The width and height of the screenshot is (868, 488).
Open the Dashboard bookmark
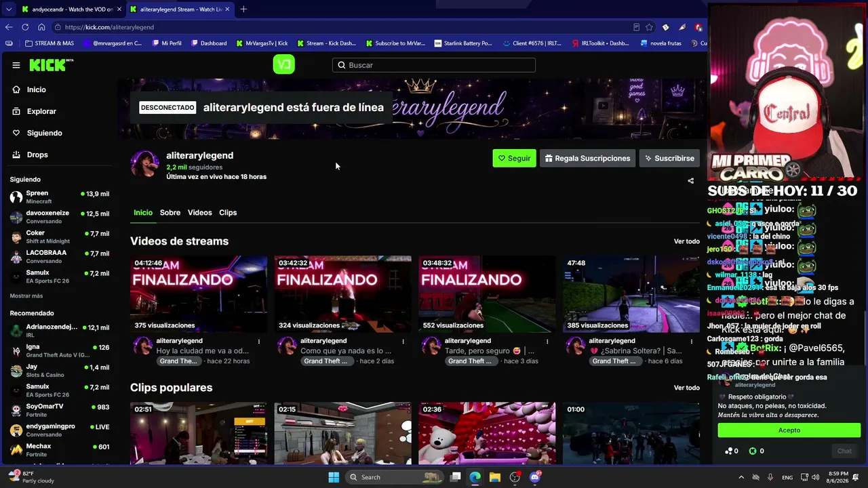209,43
